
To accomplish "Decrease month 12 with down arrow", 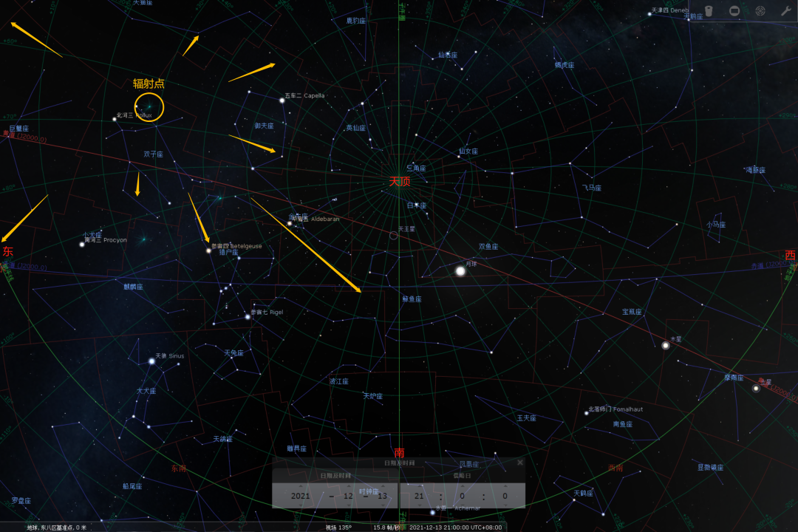I will point(348,505).
